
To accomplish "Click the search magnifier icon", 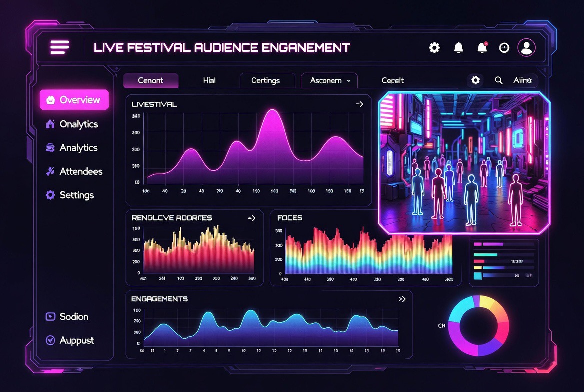I will (x=498, y=80).
